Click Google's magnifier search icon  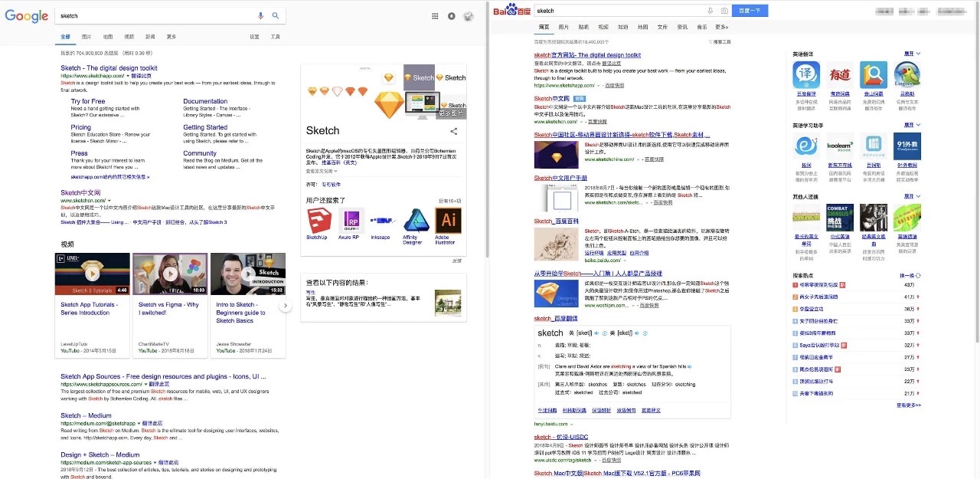276,15
